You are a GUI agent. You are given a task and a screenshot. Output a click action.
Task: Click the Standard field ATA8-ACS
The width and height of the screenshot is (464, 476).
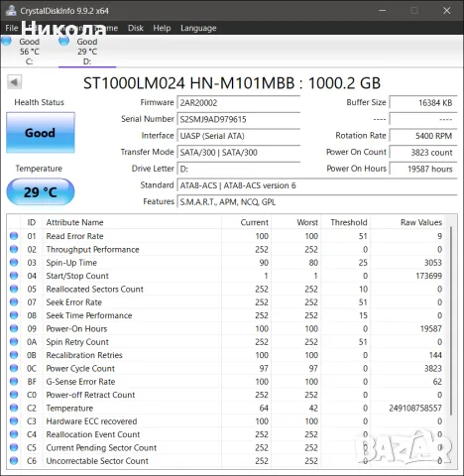pos(317,185)
